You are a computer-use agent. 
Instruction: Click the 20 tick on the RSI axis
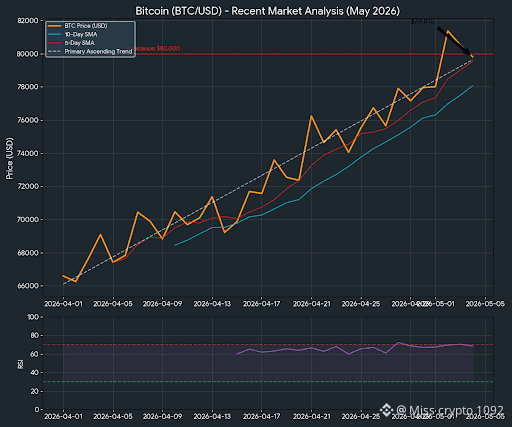point(35,391)
